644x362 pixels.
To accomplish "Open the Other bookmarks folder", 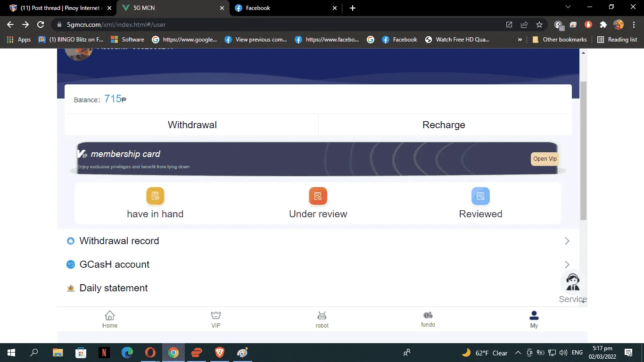I will pyautogui.click(x=559, y=40).
